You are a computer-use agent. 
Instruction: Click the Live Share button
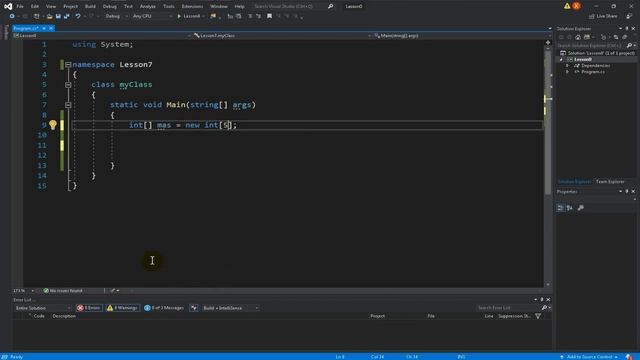point(603,16)
